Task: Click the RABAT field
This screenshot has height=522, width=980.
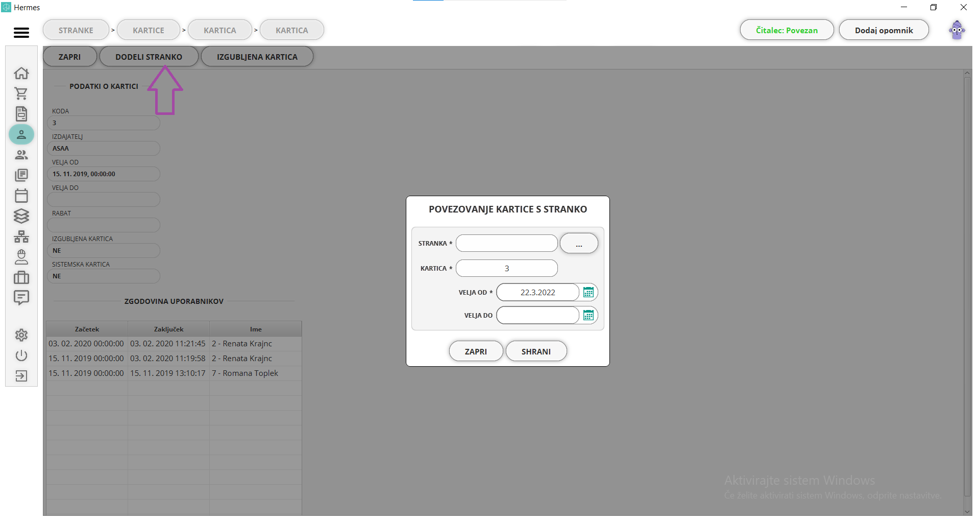Action: click(x=104, y=225)
